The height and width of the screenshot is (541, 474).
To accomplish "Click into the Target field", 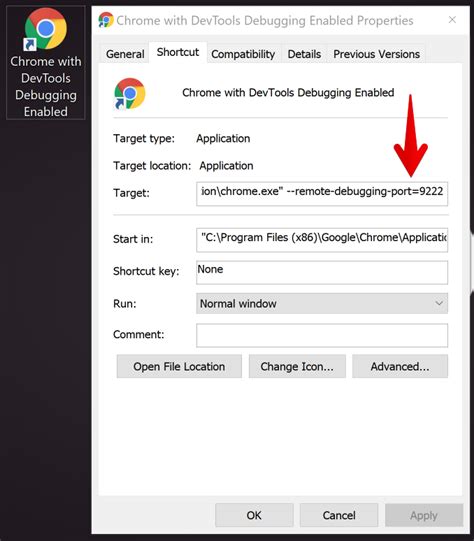I will pos(322,194).
